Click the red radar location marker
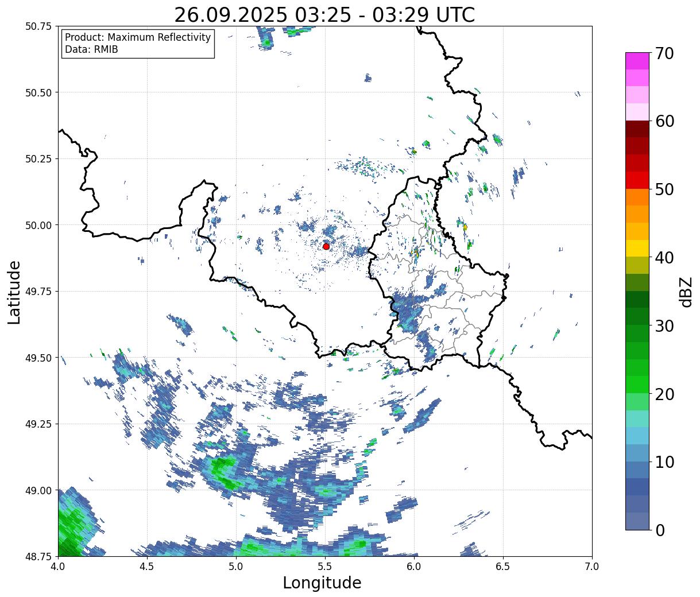 pos(326,246)
